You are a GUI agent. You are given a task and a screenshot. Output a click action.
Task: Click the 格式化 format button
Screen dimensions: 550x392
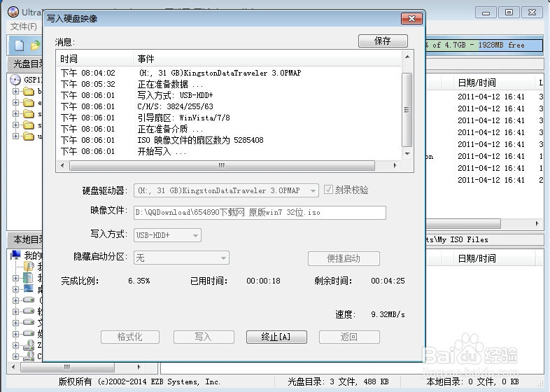[129, 337]
